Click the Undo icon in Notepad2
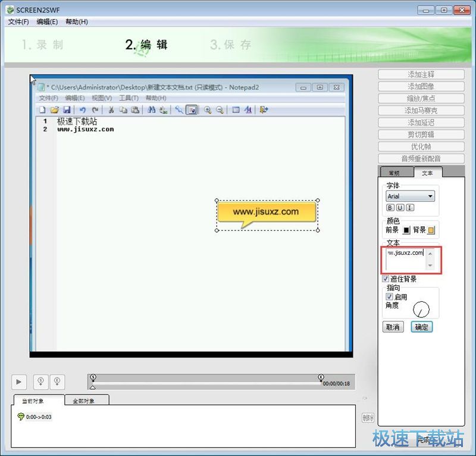Image resolution: width=476 pixels, height=456 pixels. tap(83, 110)
